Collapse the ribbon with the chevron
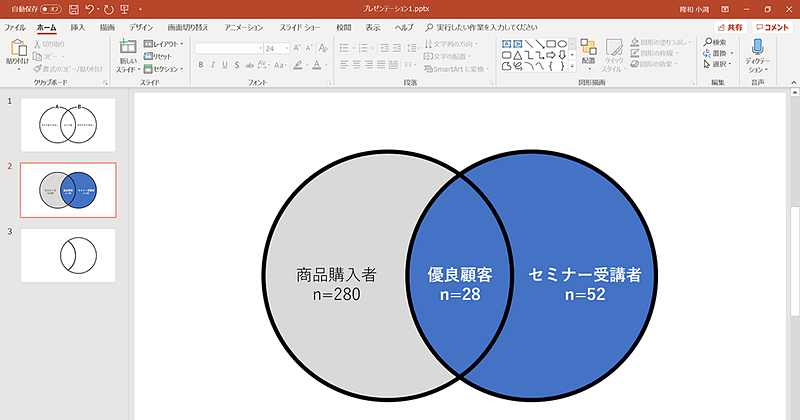 point(793,82)
